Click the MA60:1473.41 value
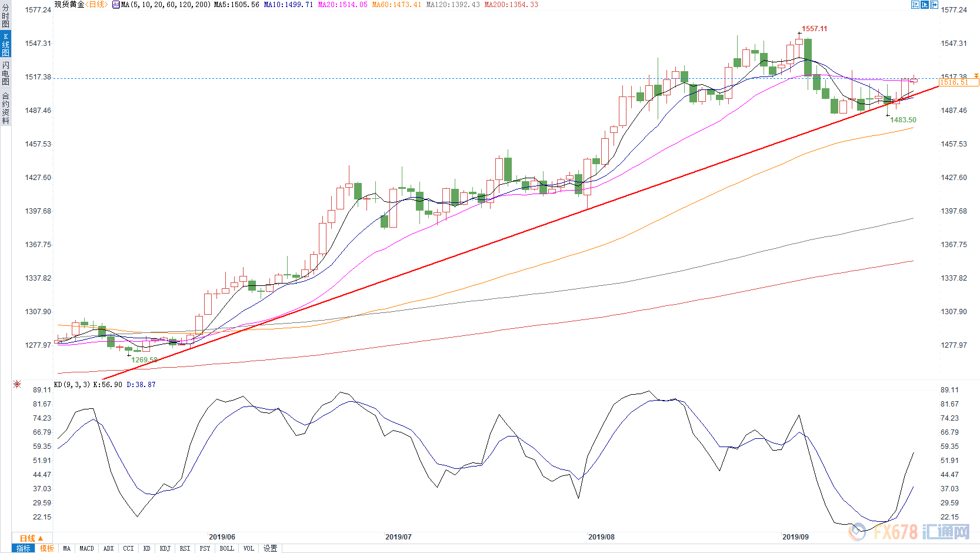Image resolution: width=980 pixels, height=553 pixels. click(396, 5)
